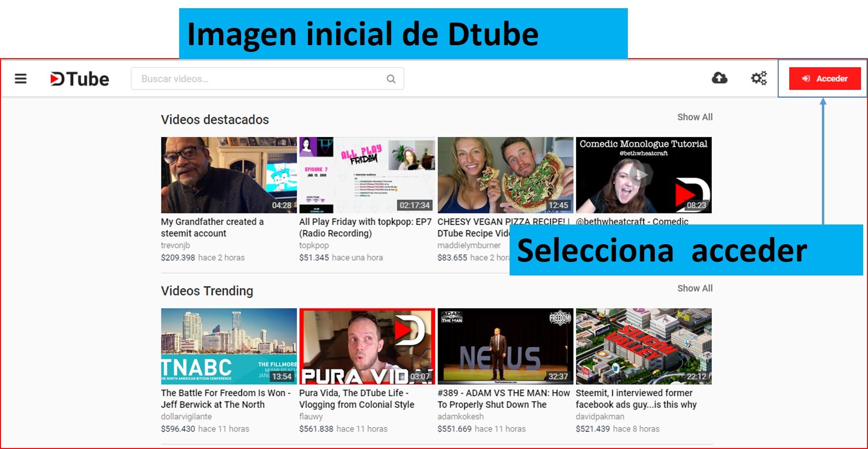Open channel davidpakman

point(600,416)
